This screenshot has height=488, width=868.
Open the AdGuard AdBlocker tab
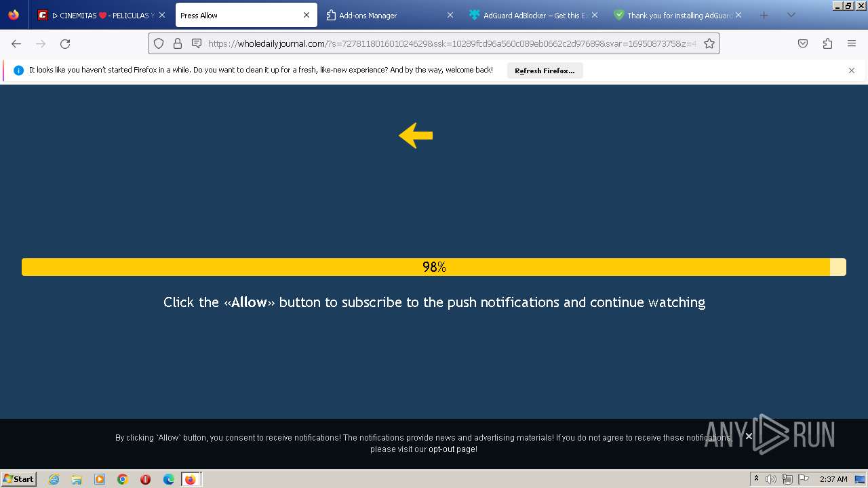pos(533,15)
